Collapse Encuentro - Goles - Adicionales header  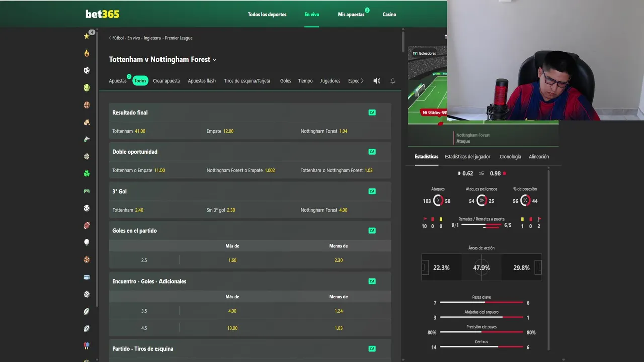[250, 281]
